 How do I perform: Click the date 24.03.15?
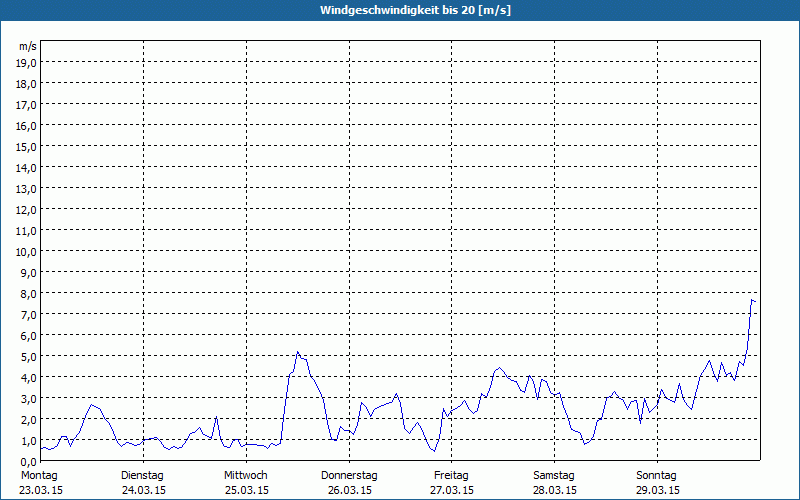pyautogui.click(x=144, y=490)
